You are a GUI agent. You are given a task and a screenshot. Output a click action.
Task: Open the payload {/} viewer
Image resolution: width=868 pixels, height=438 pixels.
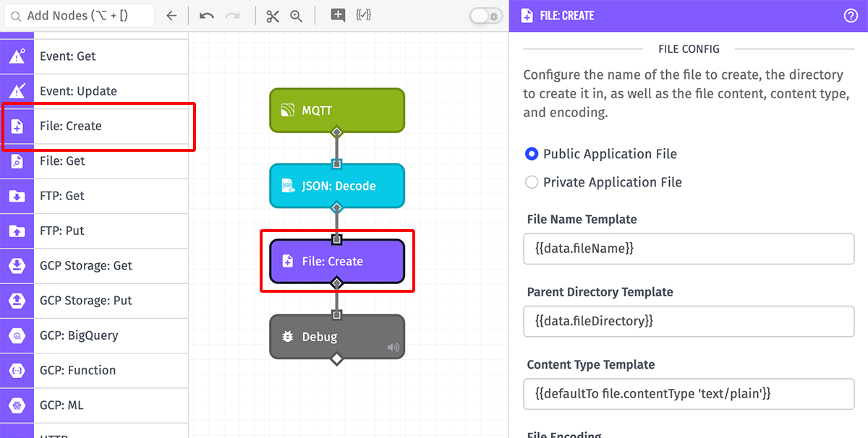[x=365, y=14]
